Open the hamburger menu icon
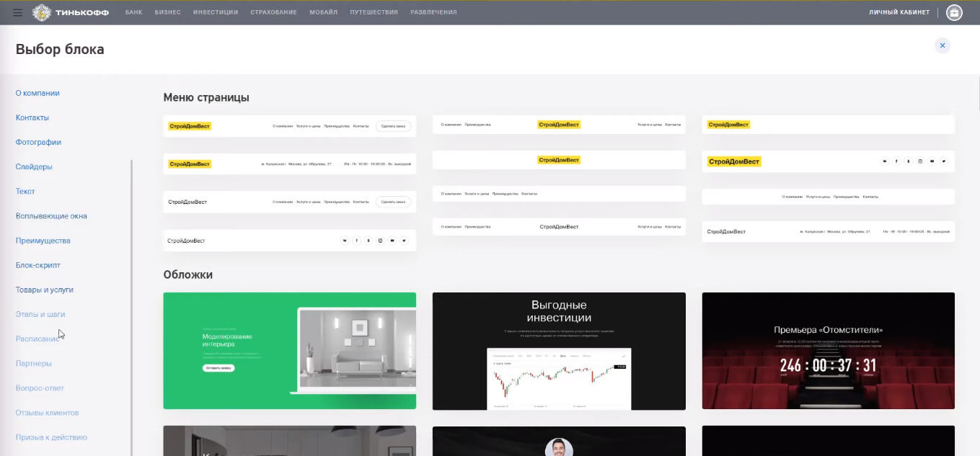The height and width of the screenshot is (456, 980). [x=18, y=12]
